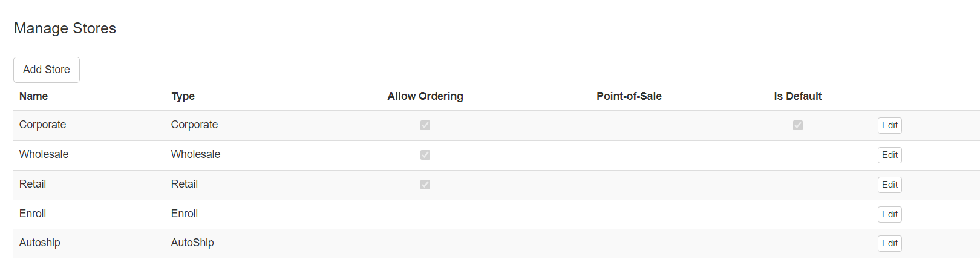The width and height of the screenshot is (980, 259).
Task: Toggle Is Default checkbox for Corporate
Action: (798, 125)
